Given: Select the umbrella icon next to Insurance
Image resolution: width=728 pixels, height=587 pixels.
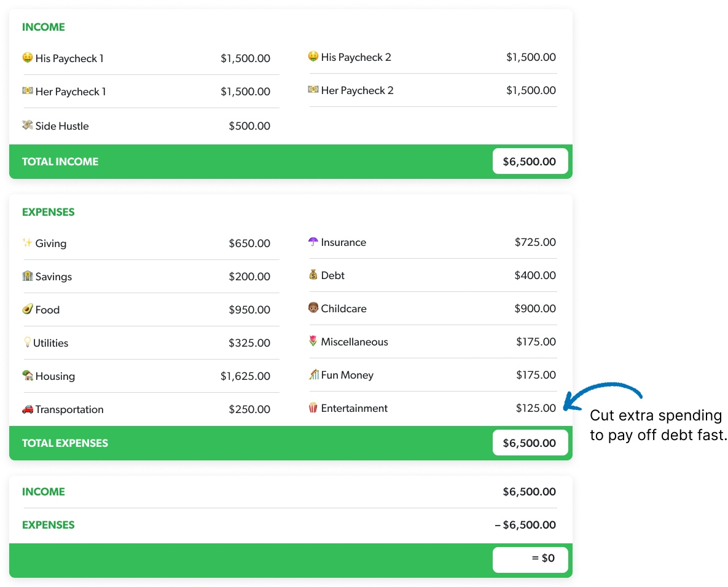Looking at the screenshot, I should (x=313, y=242).
